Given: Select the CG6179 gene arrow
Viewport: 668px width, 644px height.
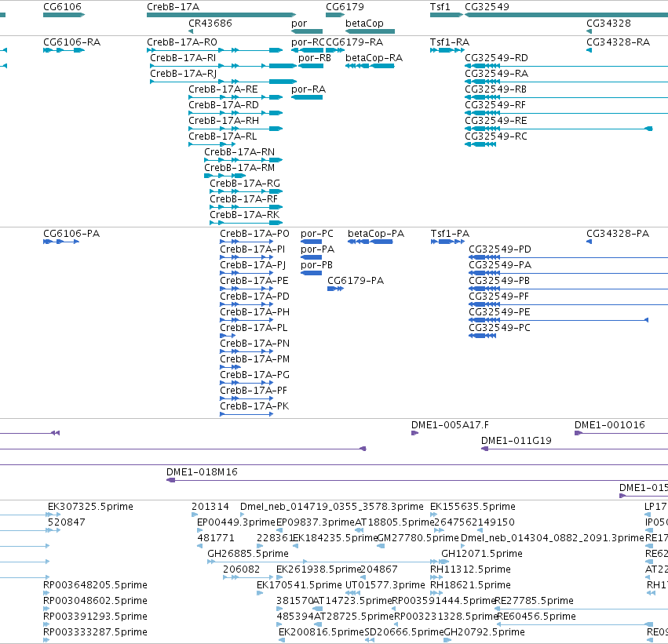Looking at the screenshot, I should tap(335, 15).
